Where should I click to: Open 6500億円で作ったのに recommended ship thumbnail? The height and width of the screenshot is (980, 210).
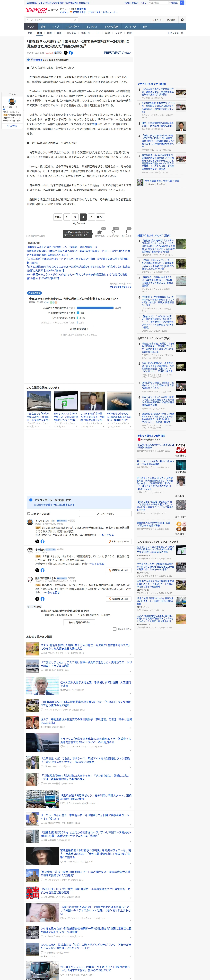tap(119, 401)
